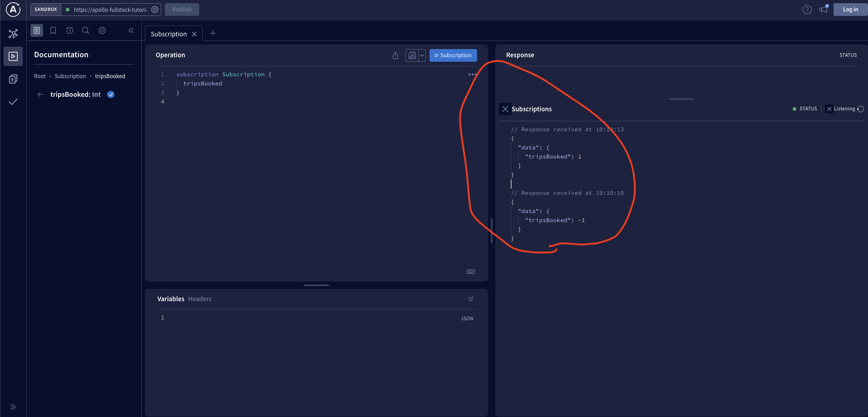This screenshot has height=417, width=868.
Task: Close the Subscriptions panel
Action: [x=505, y=109]
